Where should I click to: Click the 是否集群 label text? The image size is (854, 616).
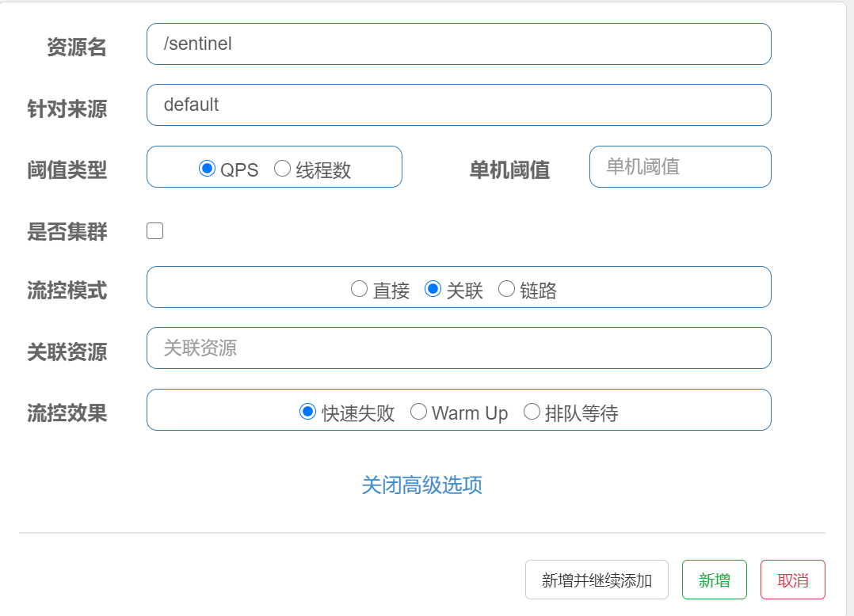click(x=67, y=232)
